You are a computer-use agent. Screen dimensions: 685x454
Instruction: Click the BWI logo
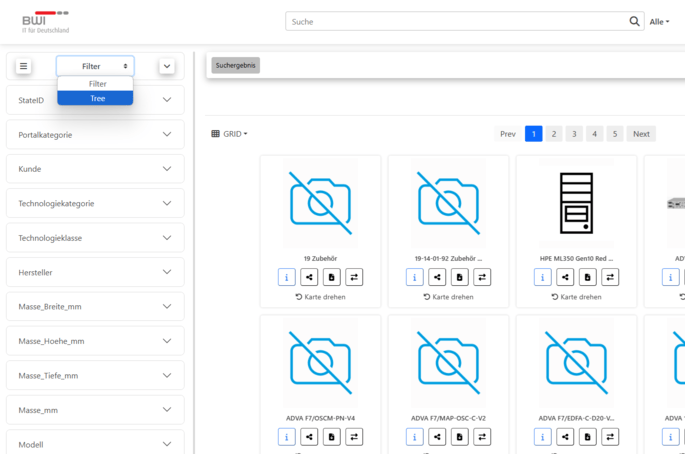(x=45, y=19)
